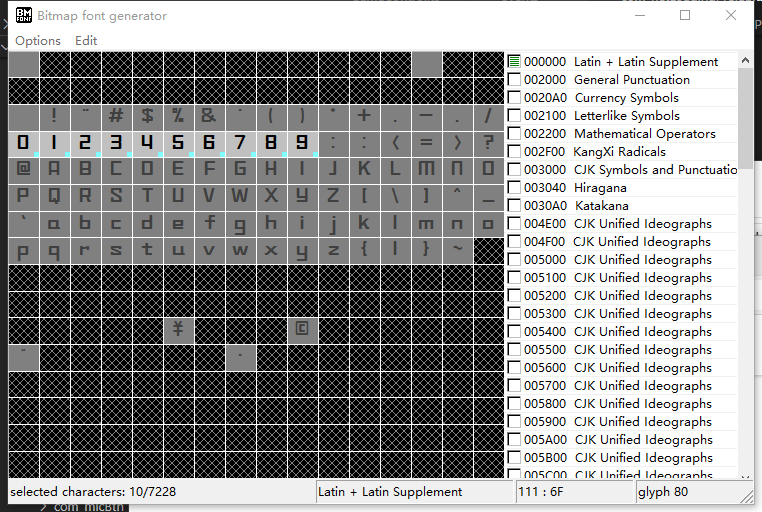Check the KangXi Radicals checkbox
Viewport: 762px width, 512px height.
(514, 152)
